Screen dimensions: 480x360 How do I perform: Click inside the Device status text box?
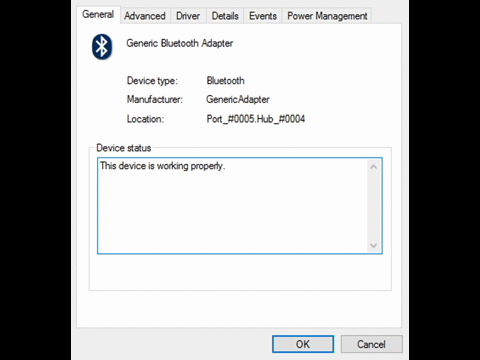[x=240, y=206]
